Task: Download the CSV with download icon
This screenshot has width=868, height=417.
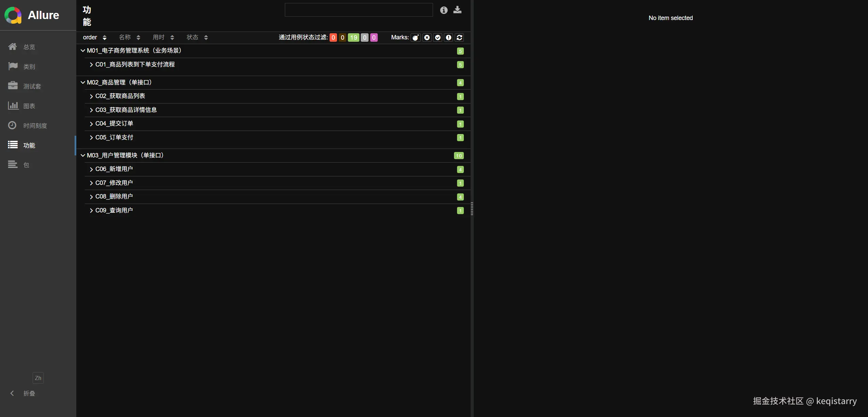Action: [x=457, y=10]
